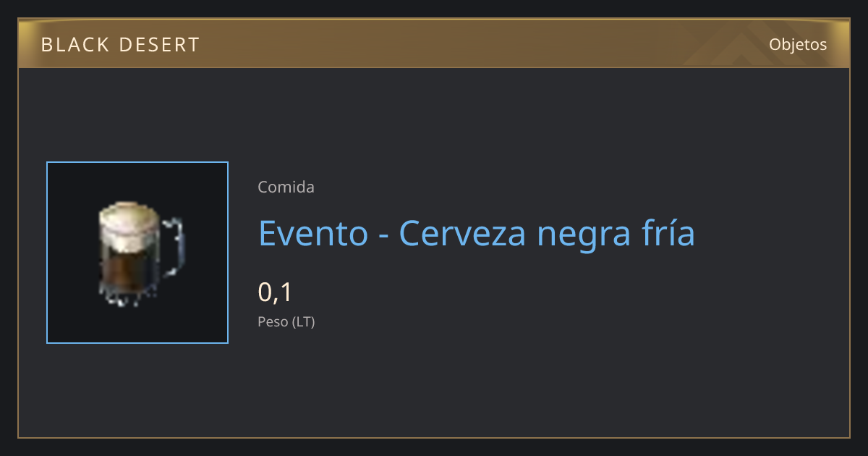Click the BLACK DESERT header title

click(120, 45)
